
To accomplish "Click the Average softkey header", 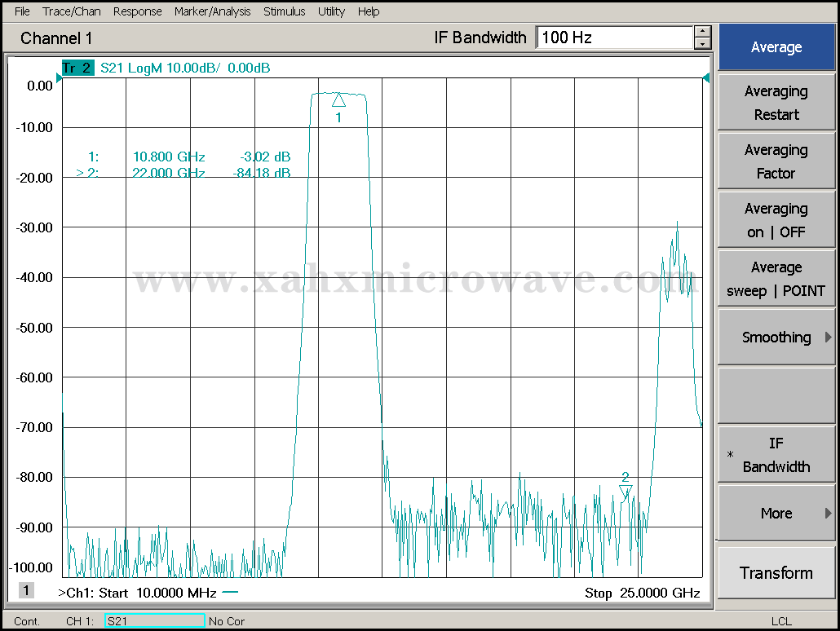I will [776, 47].
